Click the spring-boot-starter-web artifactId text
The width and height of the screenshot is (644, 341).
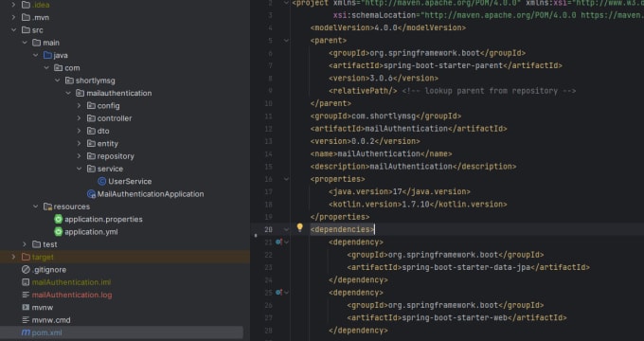[x=455, y=318]
